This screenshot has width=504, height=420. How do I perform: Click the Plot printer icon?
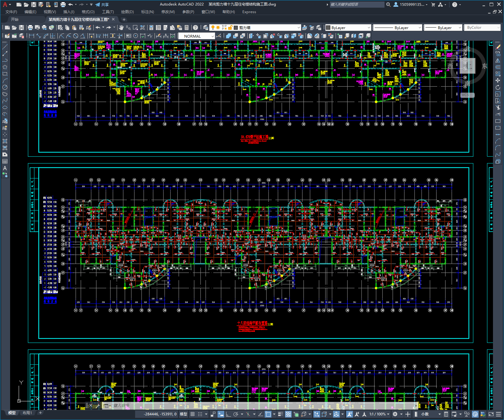[x=30, y=28]
